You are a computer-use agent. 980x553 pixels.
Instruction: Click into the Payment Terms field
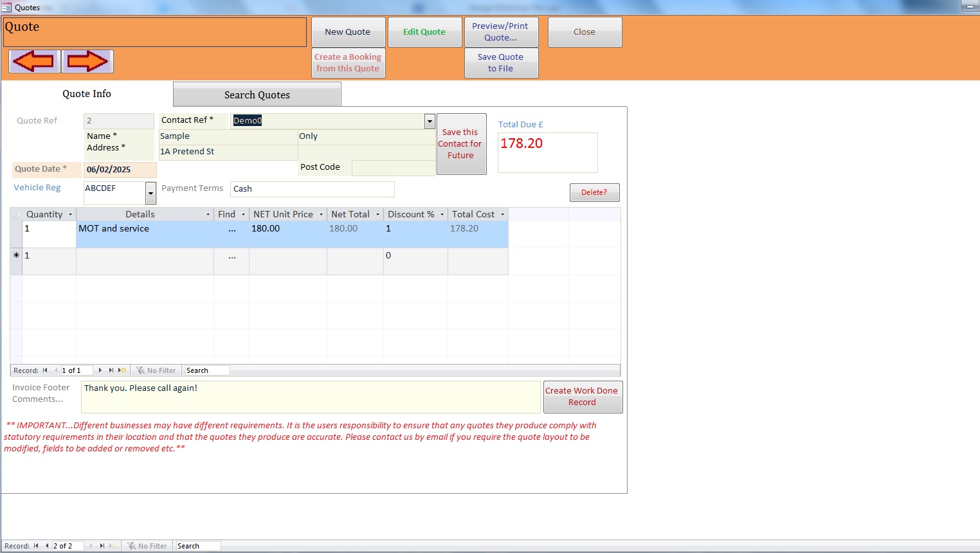(312, 189)
